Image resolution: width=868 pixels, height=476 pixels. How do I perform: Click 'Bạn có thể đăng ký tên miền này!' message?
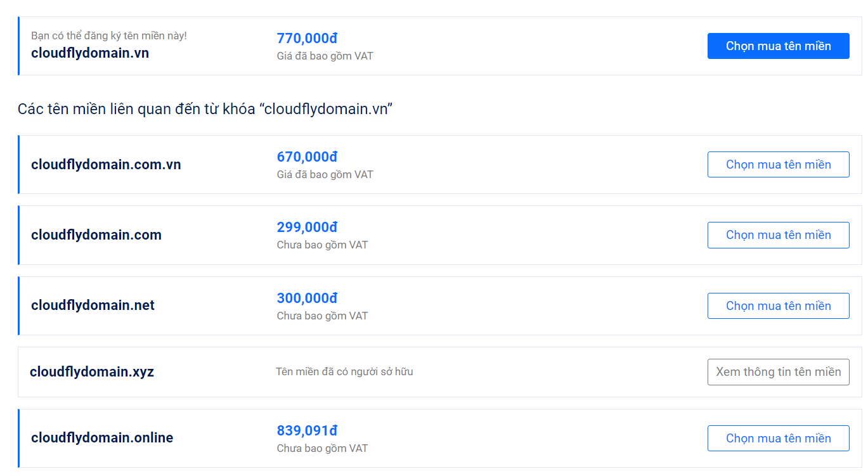coord(109,35)
